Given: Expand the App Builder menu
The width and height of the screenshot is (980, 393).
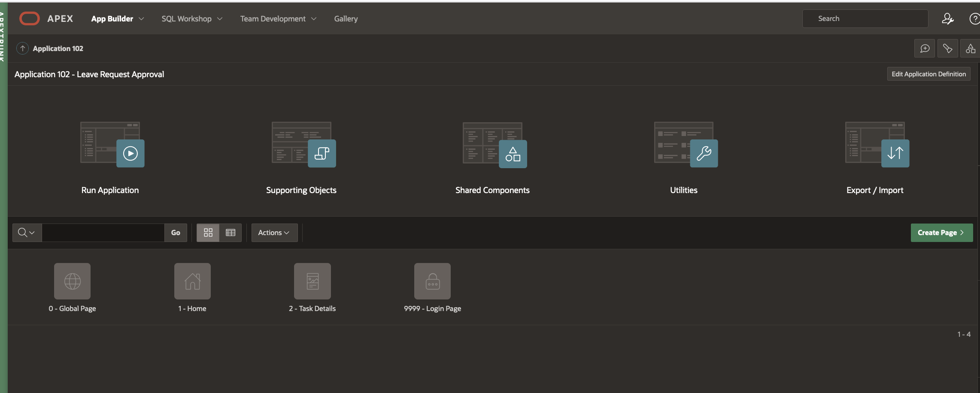Looking at the screenshot, I should [x=117, y=19].
